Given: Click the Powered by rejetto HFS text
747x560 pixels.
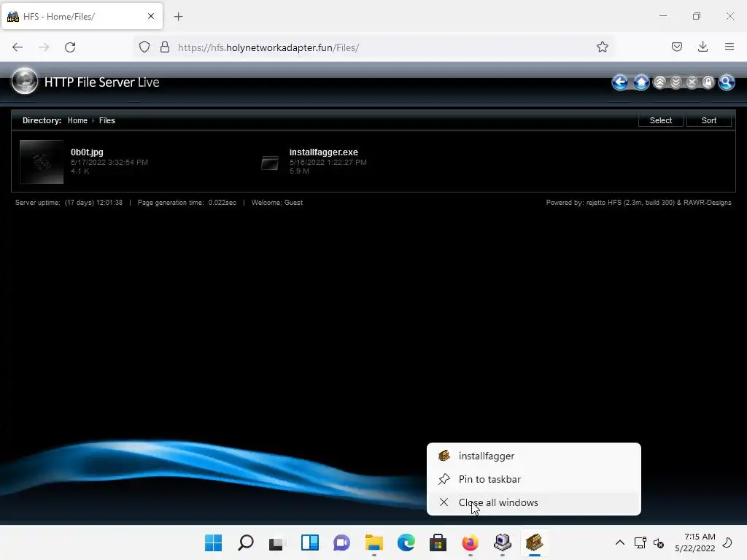Looking at the screenshot, I should point(638,203).
